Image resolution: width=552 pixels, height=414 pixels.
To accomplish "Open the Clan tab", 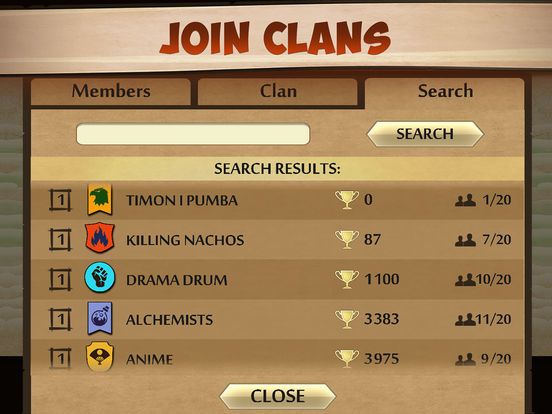I will [278, 92].
